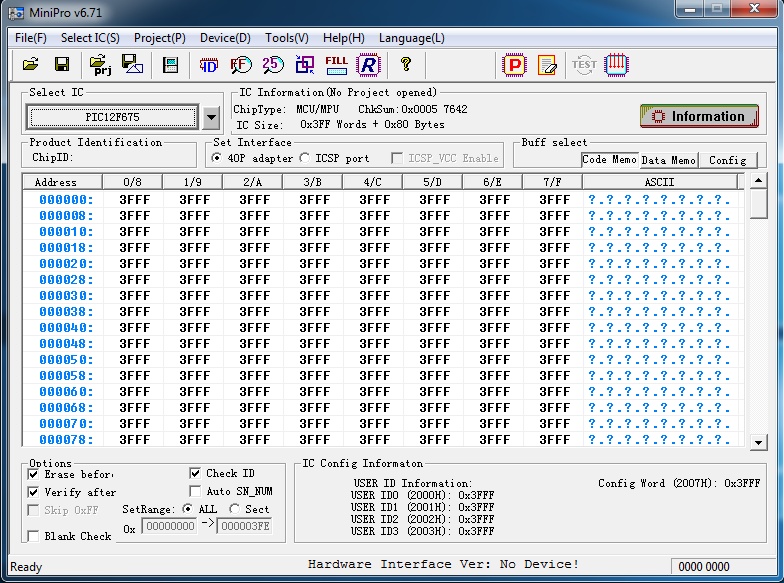The height and width of the screenshot is (583, 784).
Task: Open the Select IC(S) menu
Action: (x=90, y=38)
